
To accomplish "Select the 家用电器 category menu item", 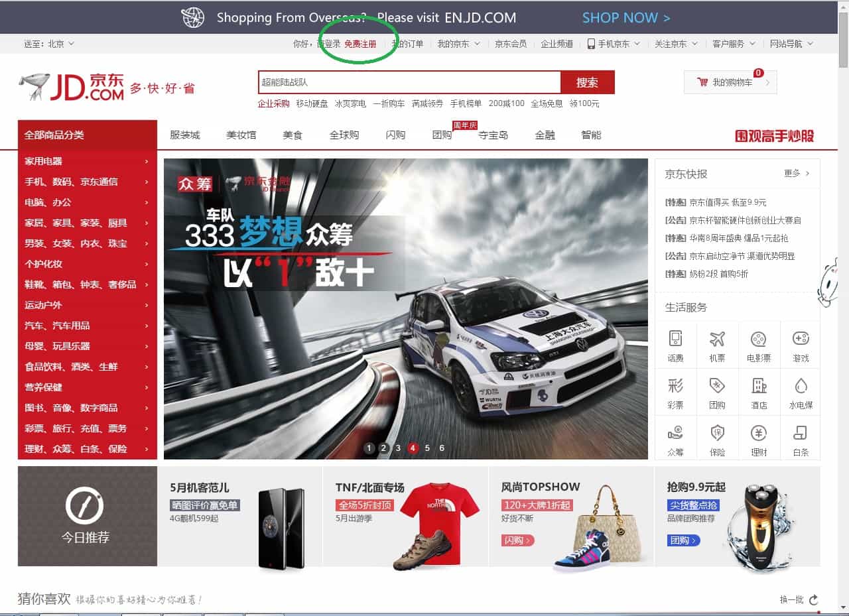I will [44, 161].
